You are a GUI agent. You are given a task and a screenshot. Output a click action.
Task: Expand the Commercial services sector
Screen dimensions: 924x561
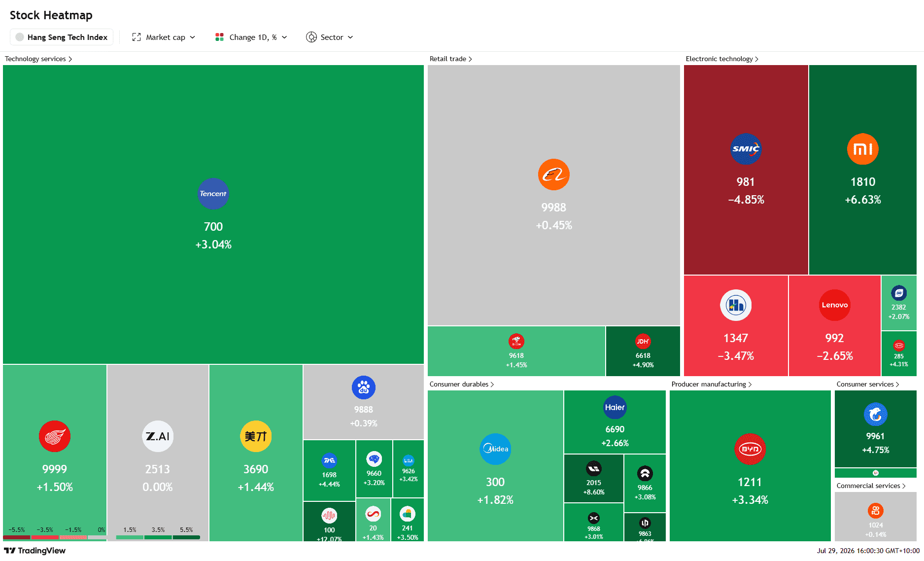pyautogui.click(x=871, y=486)
